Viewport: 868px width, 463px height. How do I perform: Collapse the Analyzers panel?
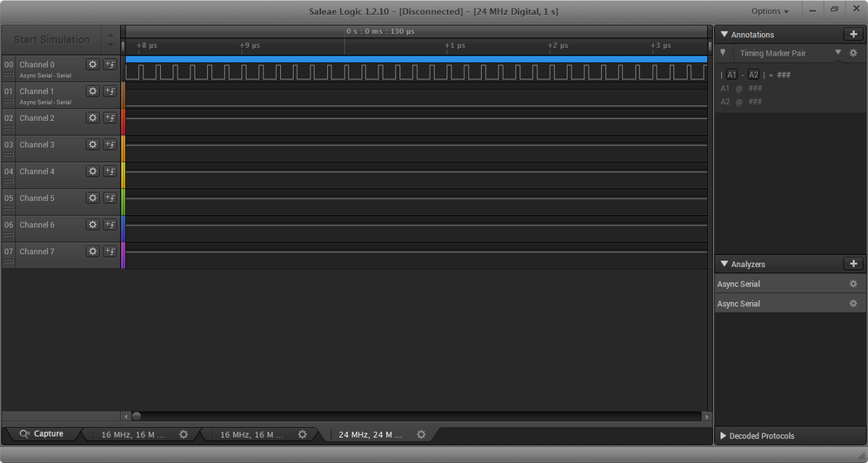click(724, 265)
